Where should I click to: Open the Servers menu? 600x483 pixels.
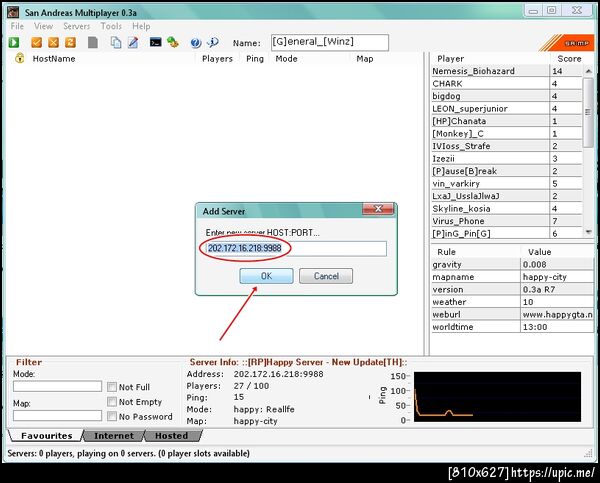point(77,26)
